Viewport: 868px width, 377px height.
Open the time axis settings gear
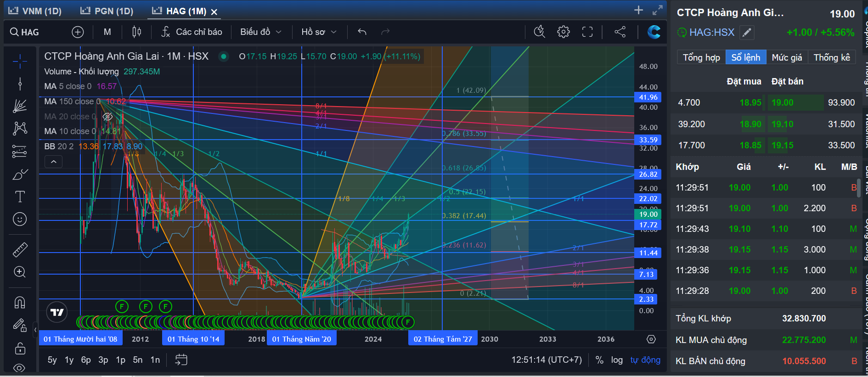click(x=651, y=339)
